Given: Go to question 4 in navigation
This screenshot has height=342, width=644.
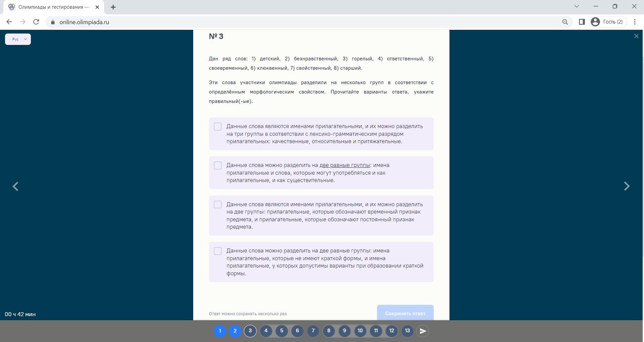Looking at the screenshot, I should point(266,331).
